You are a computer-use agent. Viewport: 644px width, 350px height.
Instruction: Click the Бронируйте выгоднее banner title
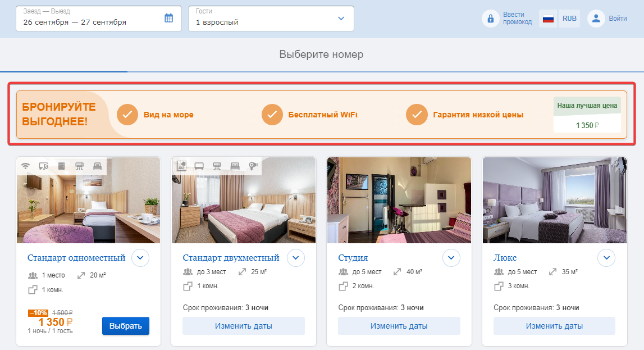[59, 114]
